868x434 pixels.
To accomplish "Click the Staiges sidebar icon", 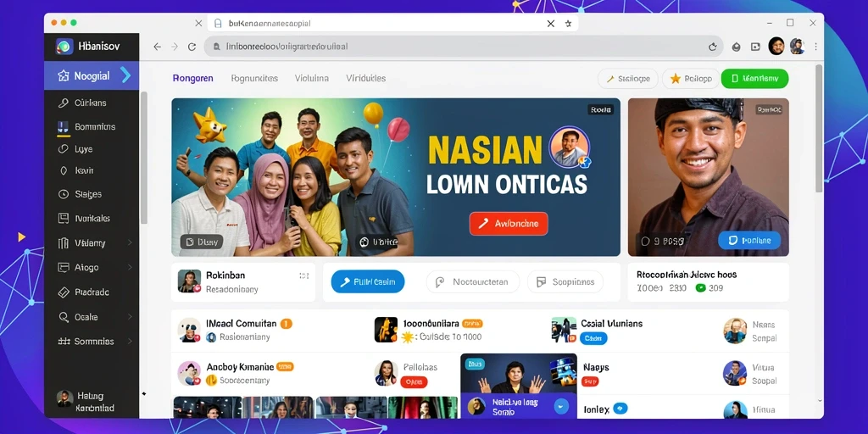I will point(63,194).
